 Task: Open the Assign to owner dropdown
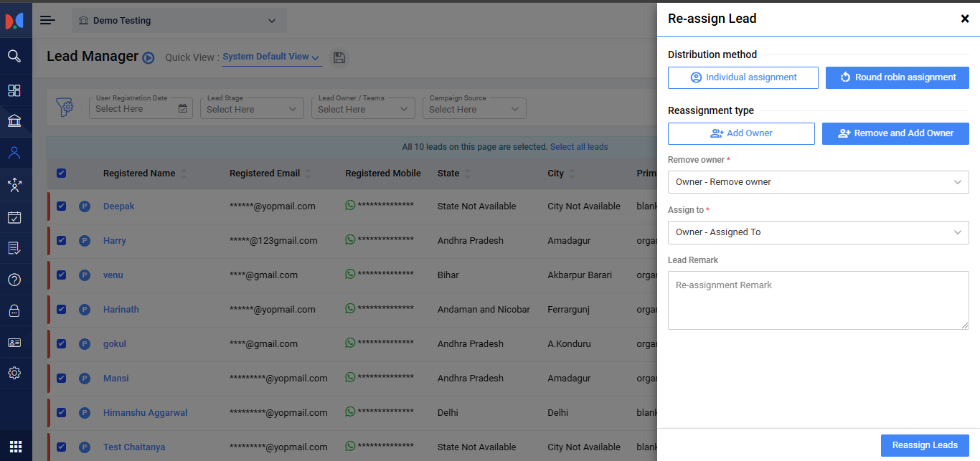pyautogui.click(x=818, y=232)
